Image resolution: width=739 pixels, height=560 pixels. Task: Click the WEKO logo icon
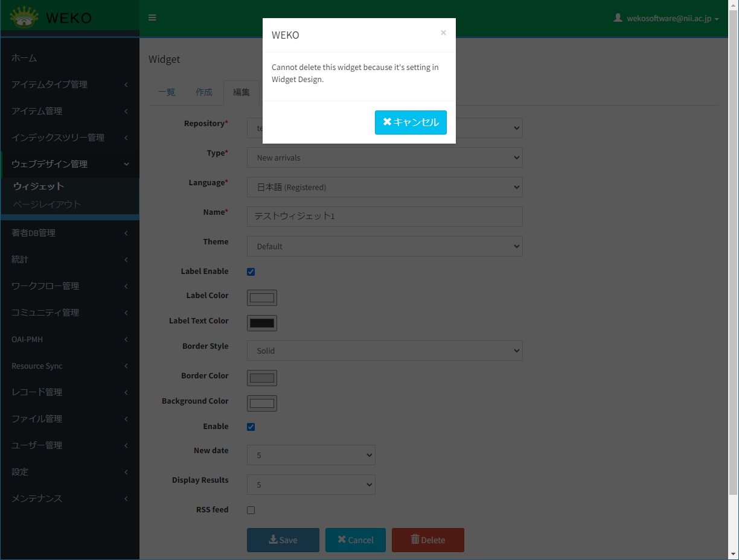coord(24,18)
